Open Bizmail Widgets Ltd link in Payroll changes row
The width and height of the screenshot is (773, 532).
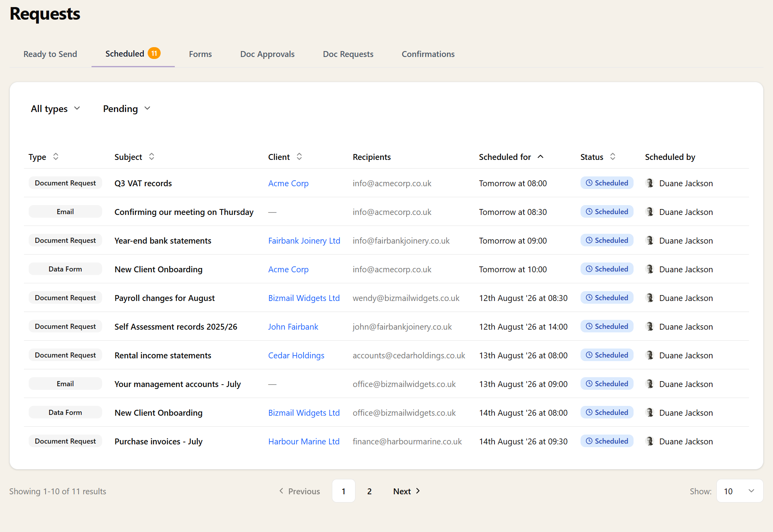pyautogui.click(x=304, y=298)
